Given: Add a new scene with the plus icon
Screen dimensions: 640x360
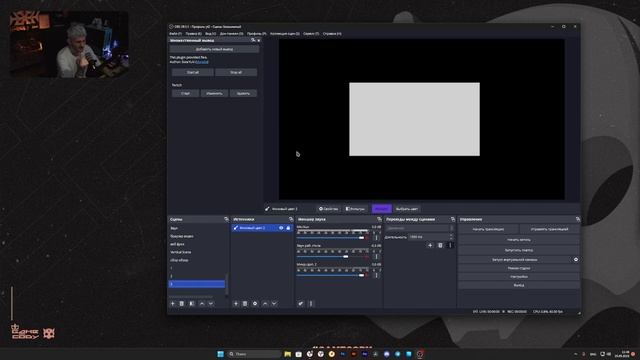Looking at the screenshot, I should click(172, 304).
